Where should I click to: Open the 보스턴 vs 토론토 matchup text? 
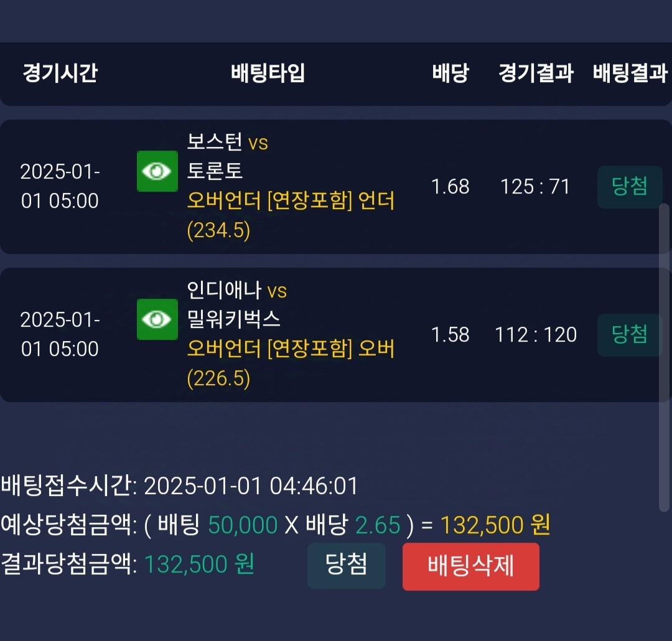[228, 156]
